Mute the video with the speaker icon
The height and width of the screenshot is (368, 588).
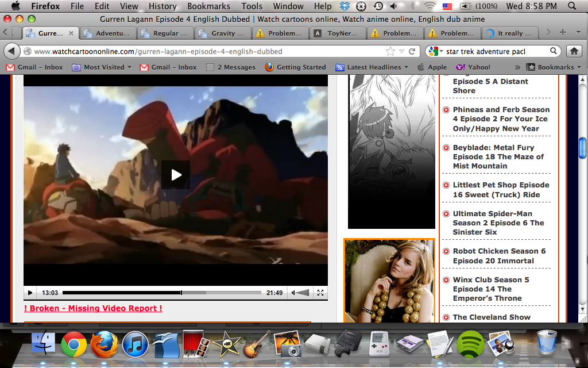(293, 293)
